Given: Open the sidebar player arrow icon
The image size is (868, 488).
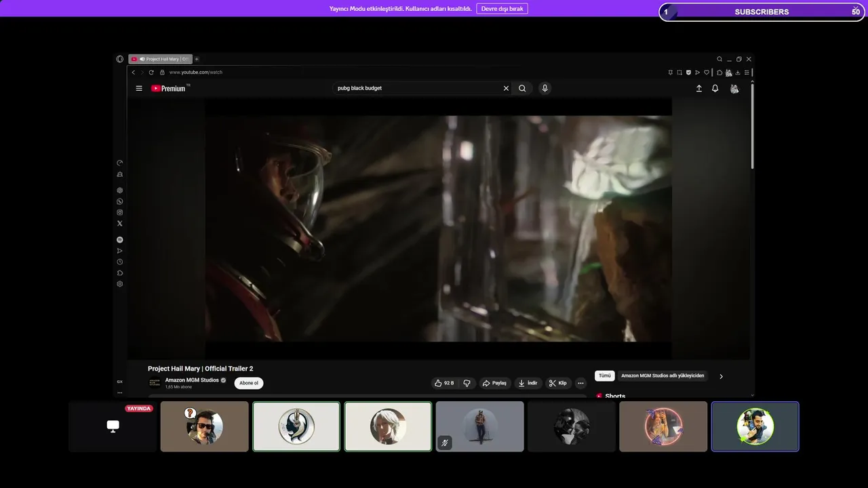Looking at the screenshot, I should click(120, 251).
